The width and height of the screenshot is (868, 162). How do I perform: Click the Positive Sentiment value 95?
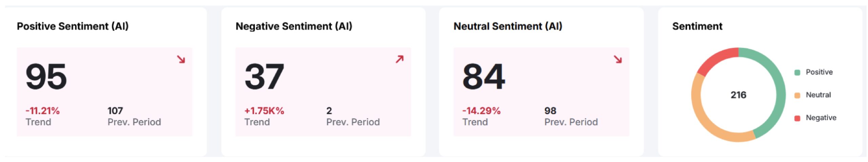(46, 77)
